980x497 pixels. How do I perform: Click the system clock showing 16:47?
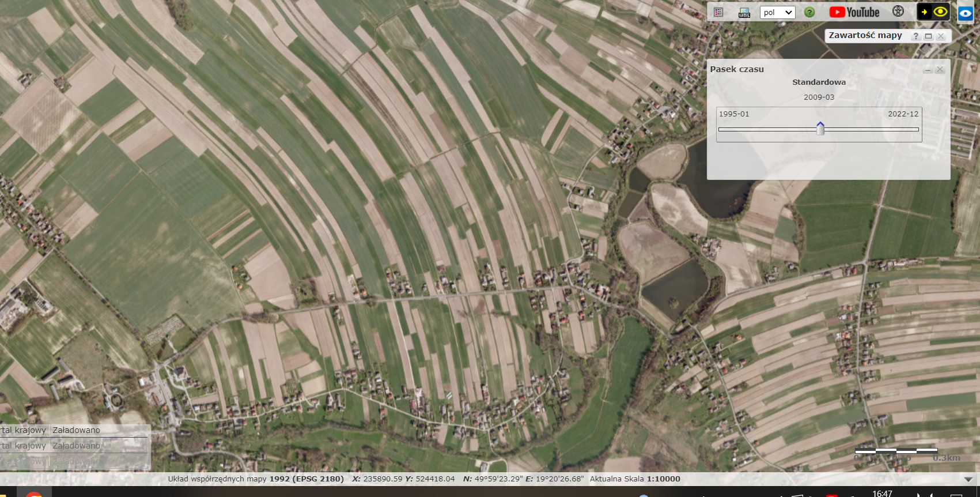882,493
